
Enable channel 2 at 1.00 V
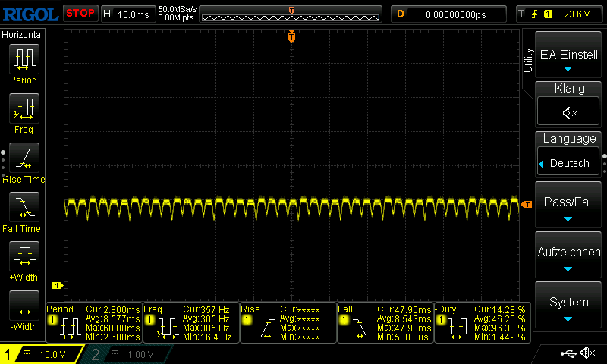click(x=124, y=354)
